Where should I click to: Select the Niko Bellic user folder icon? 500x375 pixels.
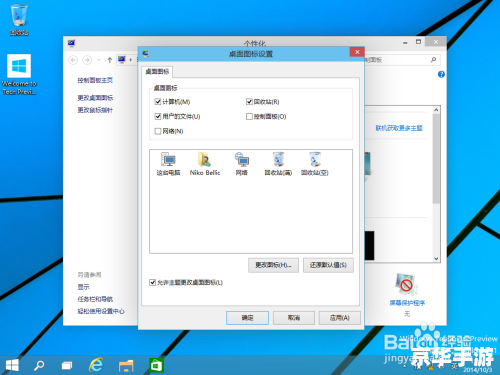click(x=205, y=163)
